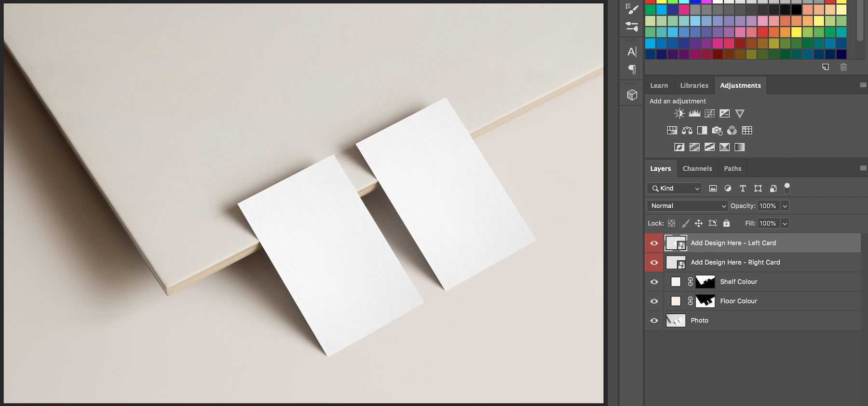
Task: Add a Curves adjustment layer
Action: 709,114
